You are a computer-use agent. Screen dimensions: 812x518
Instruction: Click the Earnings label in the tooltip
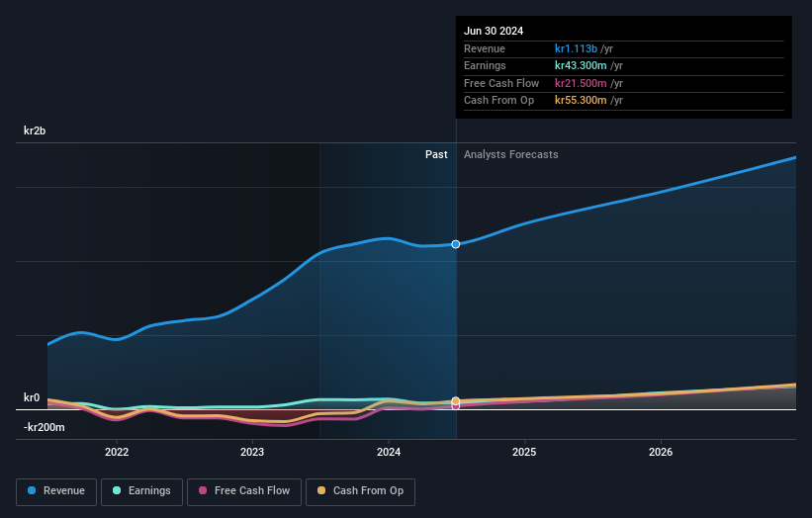[x=485, y=65]
